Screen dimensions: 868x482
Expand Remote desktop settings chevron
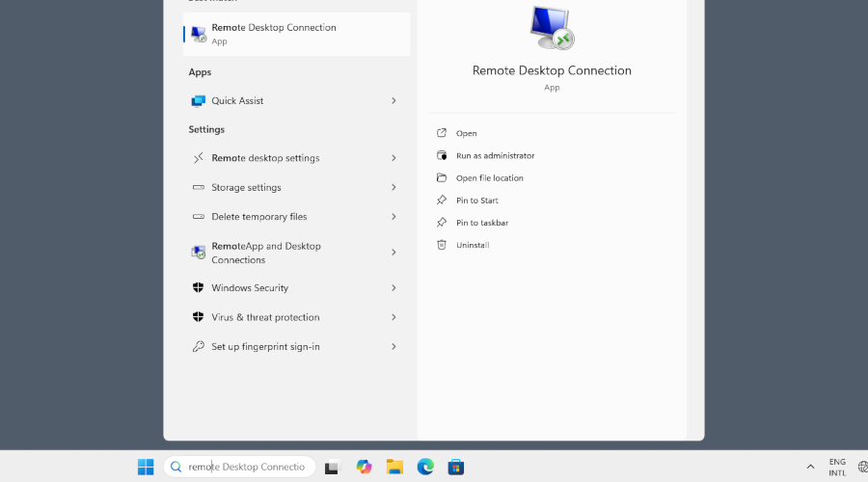(x=393, y=158)
